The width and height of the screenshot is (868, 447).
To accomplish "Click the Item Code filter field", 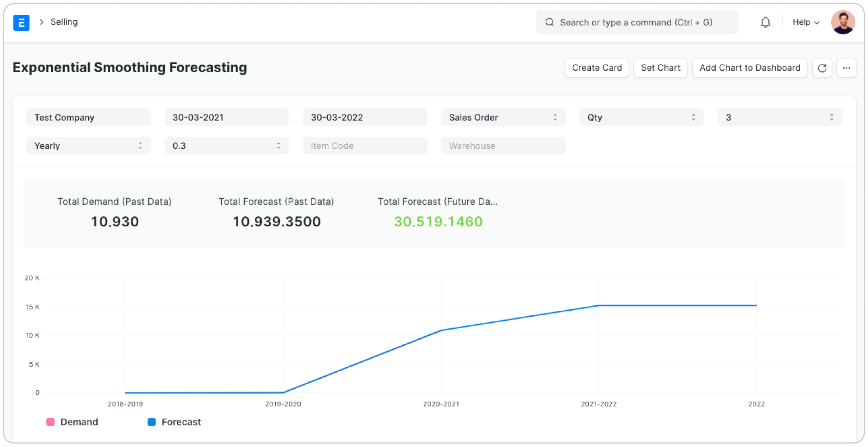I will pos(365,146).
